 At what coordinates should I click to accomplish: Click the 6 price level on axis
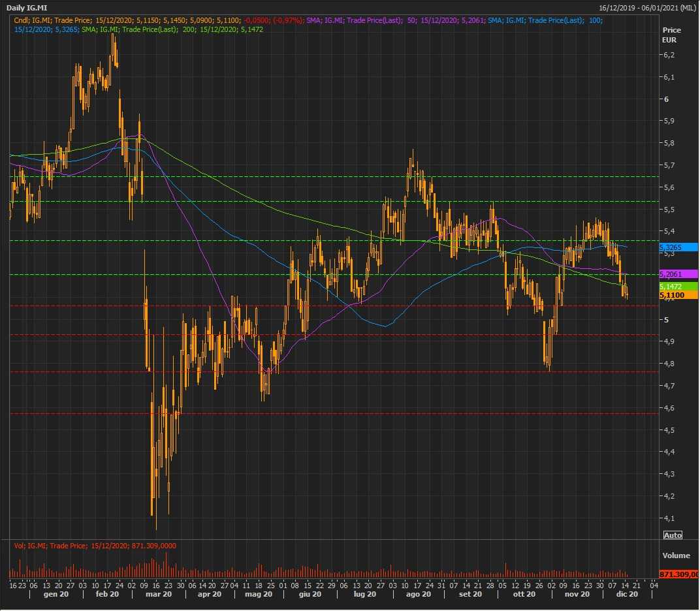point(666,99)
